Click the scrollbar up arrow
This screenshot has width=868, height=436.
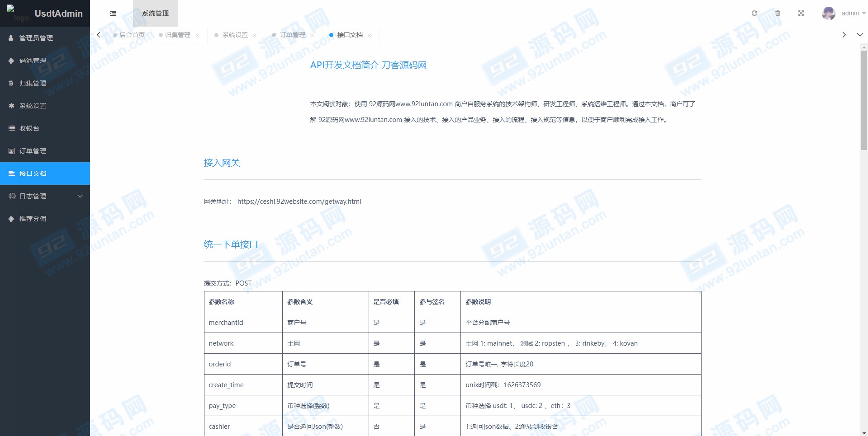pos(864,47)
